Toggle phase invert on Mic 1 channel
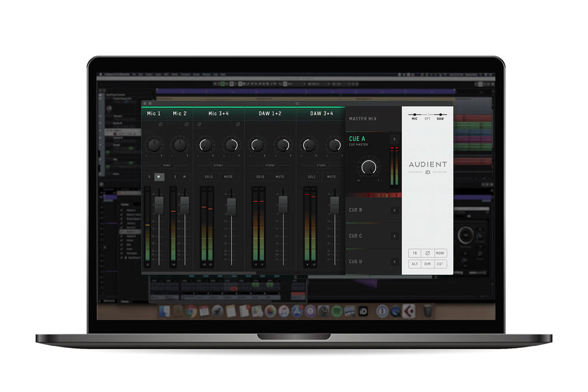 pyautogui.click(x=160, y=125)
